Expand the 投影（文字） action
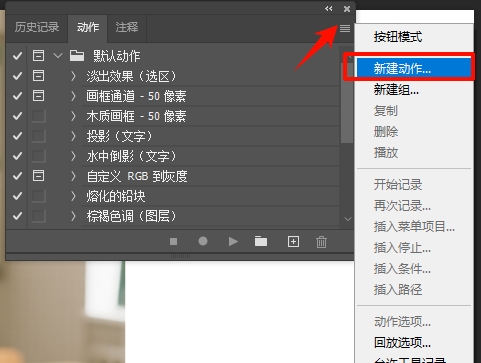Image resolution: width=481 pixels, height=363 pixels. click(73, 136)
